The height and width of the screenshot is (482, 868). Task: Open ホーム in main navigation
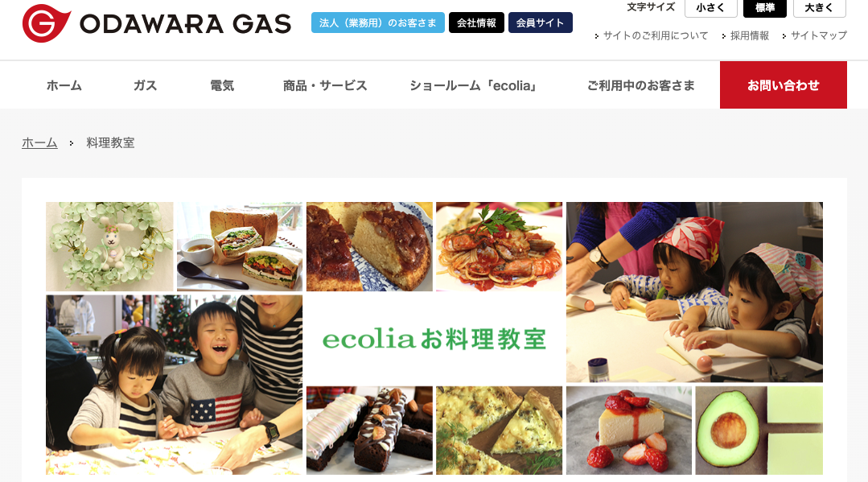tap(64, 85)
